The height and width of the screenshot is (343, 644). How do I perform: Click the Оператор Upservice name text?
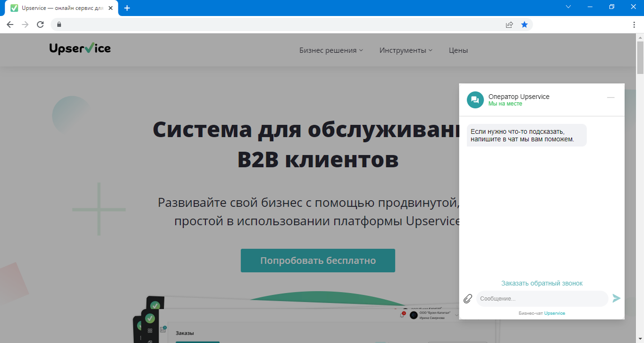(x=519, y=97)
